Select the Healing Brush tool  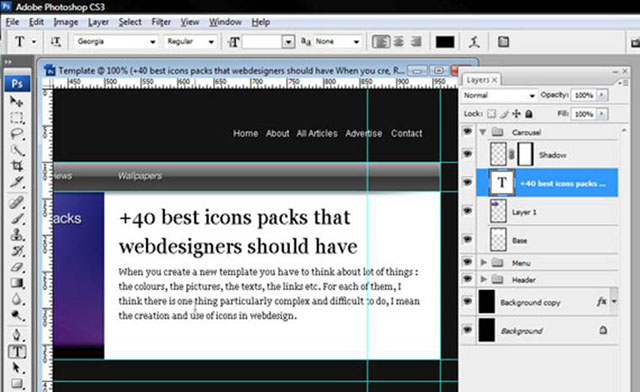(16, 202)
